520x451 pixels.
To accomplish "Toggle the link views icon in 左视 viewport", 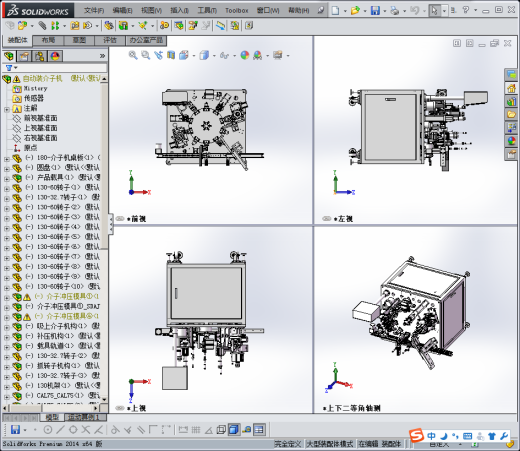I will pyautogui.click(x=327, y=219).
